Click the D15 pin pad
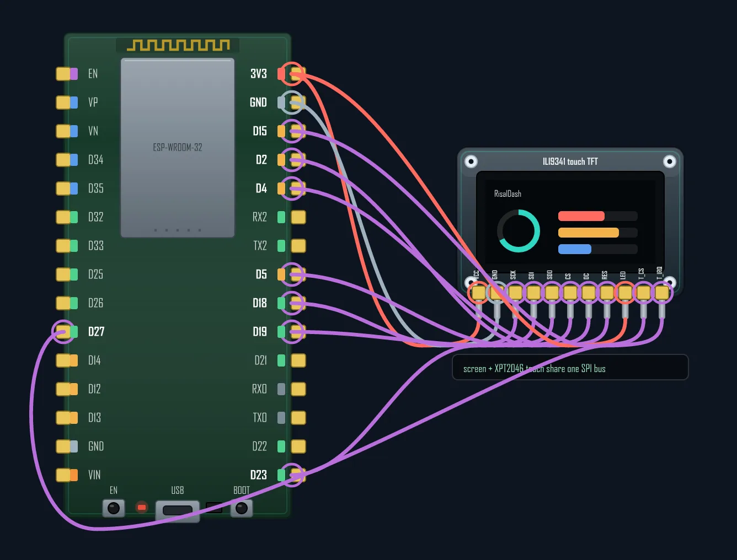Viewport: 737px width, 560px height. pos(298,131)
